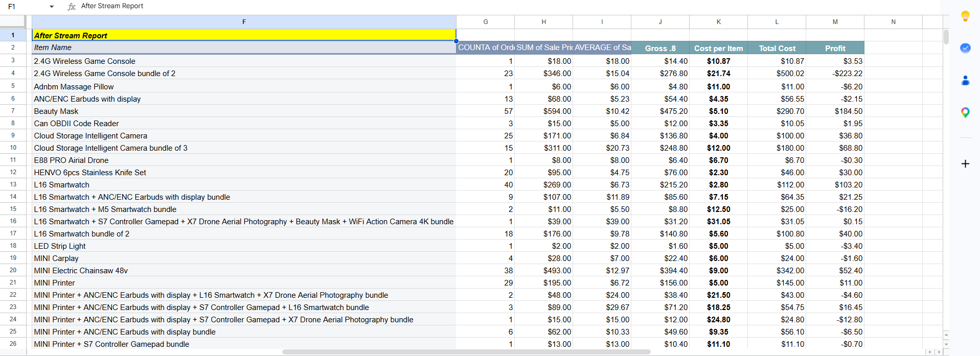The height and width of the screenshot is (356, 980).
Task: Click the Profit header cell
Action: (x=835, y=48)
